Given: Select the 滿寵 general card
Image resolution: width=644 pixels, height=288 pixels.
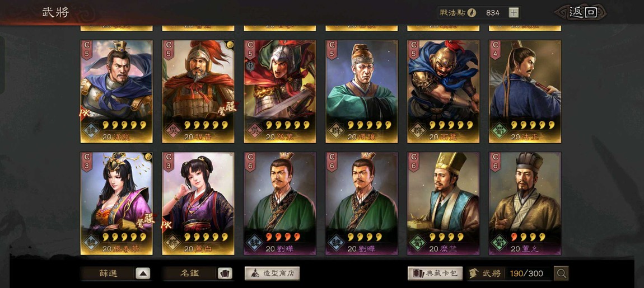Looking at the screenshot, I should pos(116,92).
